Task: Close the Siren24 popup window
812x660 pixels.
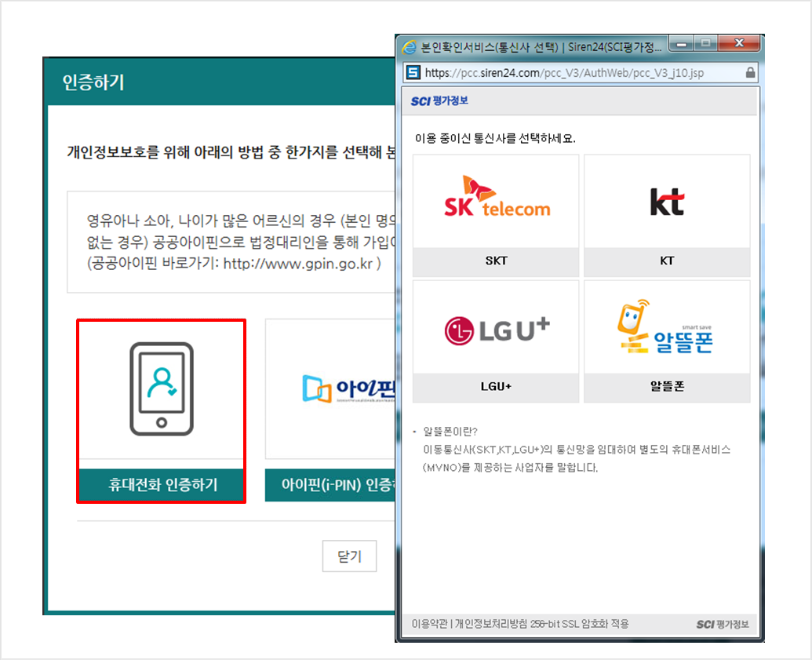Action: [x=739, y=44]
